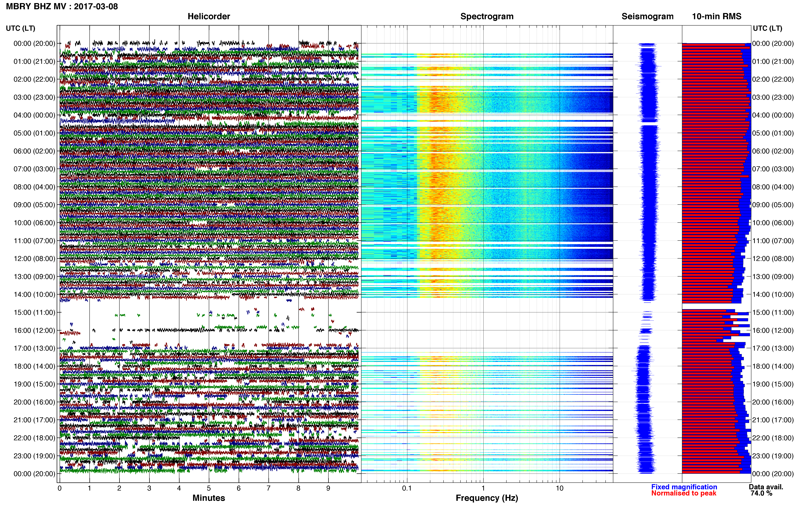The height and width of the screenshot is (508, 812).
Task: Select the 'Seismogram' panel heading
Action: [x=648, y=16]
